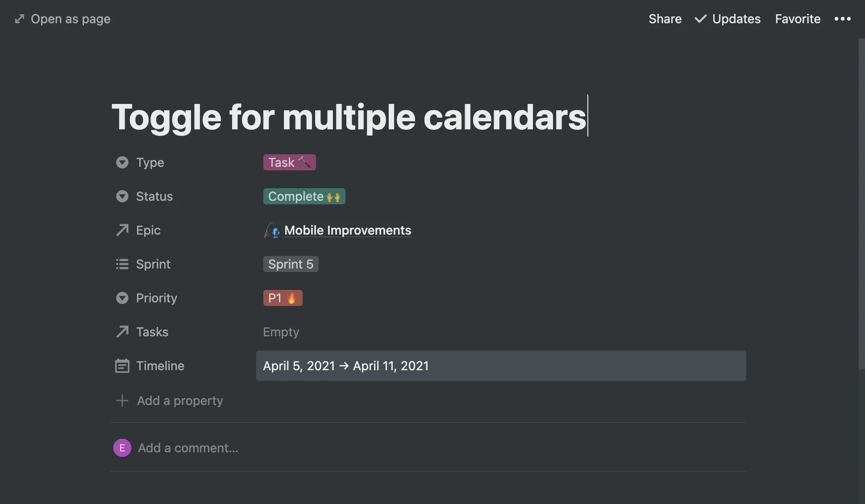Viewport: 865px width, 504px height.
Task: Open the Task type tag dropdown
Action: tap(289, 162)
